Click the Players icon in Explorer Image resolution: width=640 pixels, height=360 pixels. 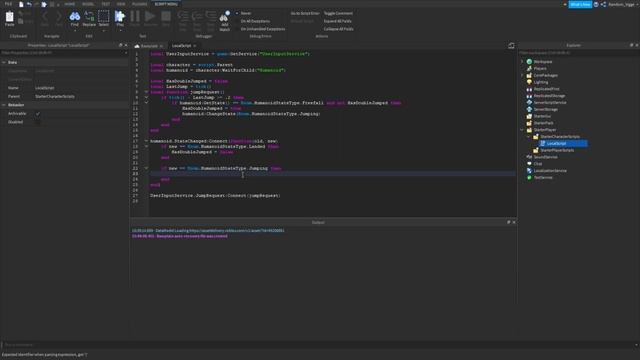(x=529, y=69)
